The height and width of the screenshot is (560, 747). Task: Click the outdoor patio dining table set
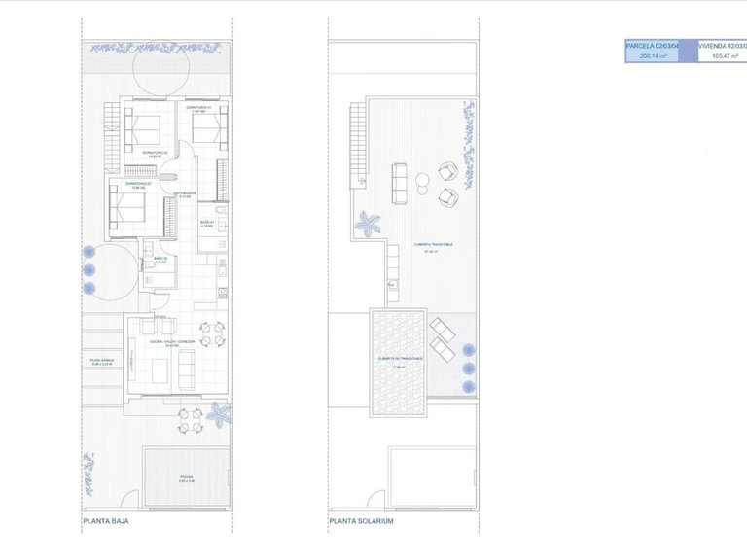pos(190,420)
